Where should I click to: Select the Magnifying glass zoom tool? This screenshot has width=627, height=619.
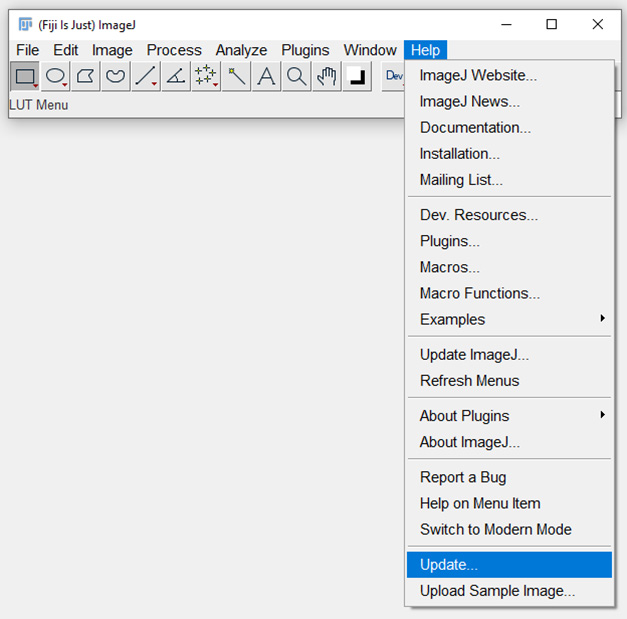pos(296,76)
